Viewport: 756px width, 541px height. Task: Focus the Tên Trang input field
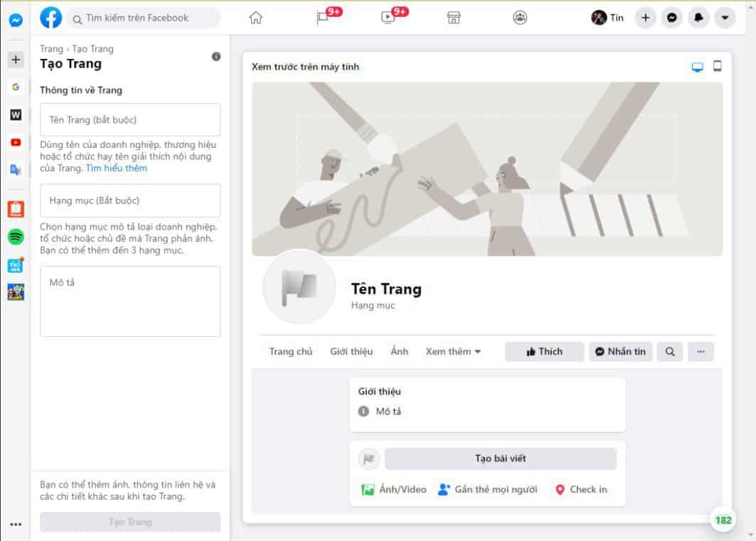click(x=130, y=119)
